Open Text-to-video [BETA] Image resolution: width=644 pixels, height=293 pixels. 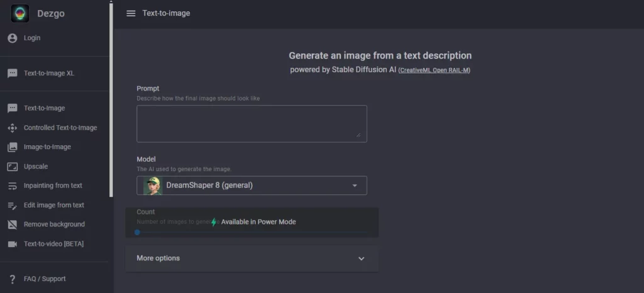coord(55,244)
